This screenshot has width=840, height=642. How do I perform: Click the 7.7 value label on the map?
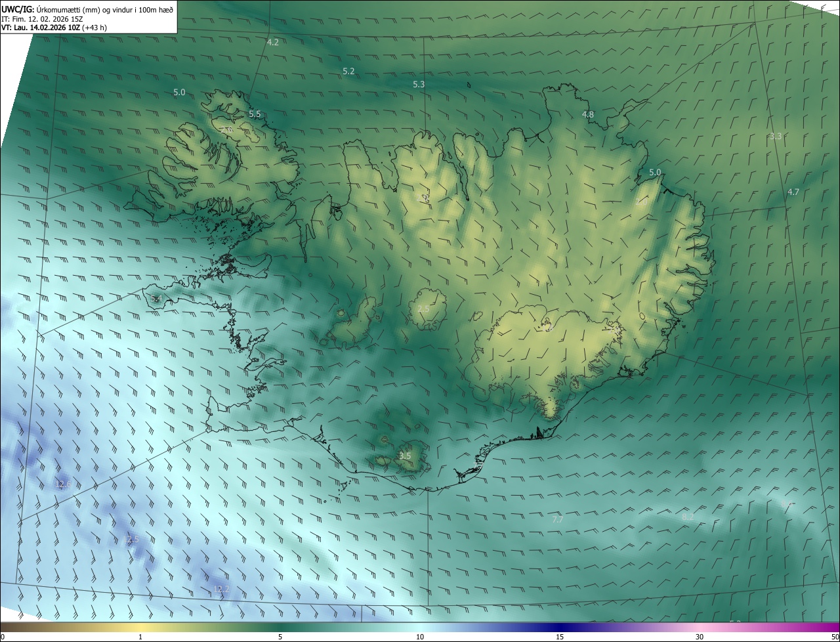[x=558, y=519]
